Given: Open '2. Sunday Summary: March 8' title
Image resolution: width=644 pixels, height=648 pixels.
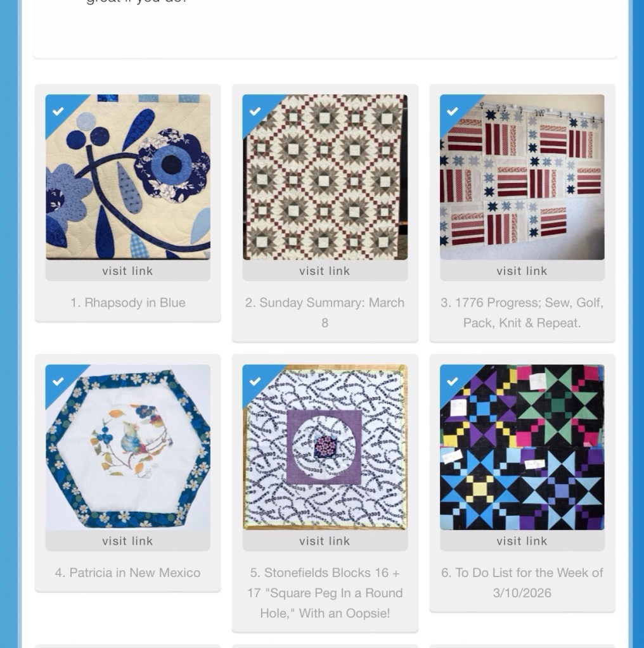Looking at the screenshot, I should 325,312.
